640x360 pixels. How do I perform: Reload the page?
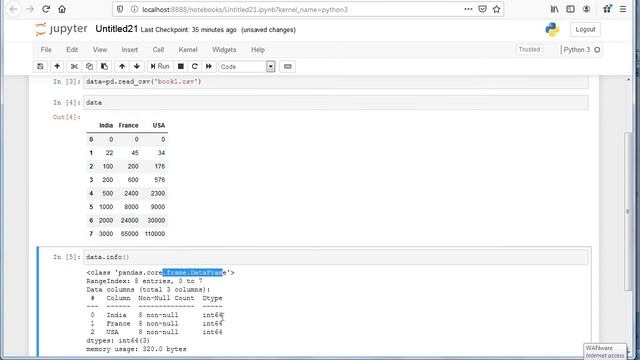coord(46,9)
